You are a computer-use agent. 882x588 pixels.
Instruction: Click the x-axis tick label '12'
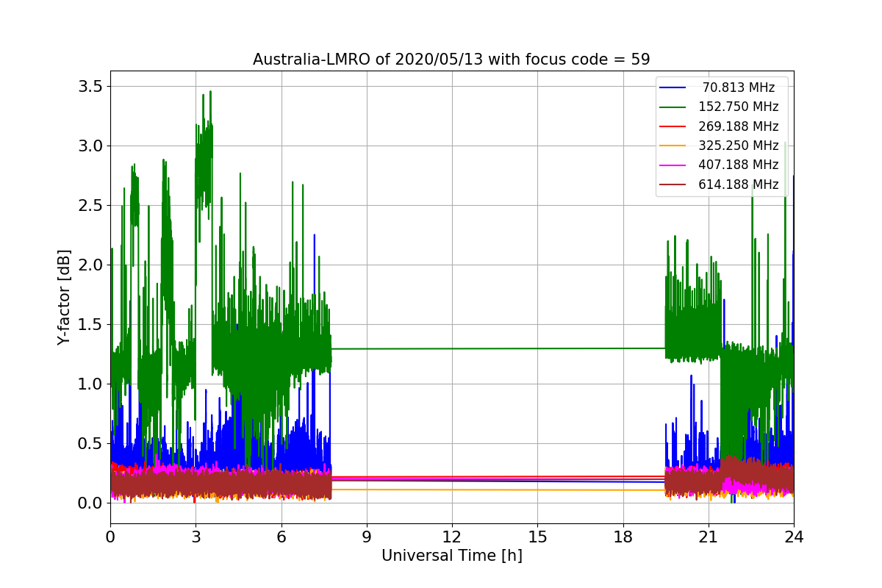point(452,537)
